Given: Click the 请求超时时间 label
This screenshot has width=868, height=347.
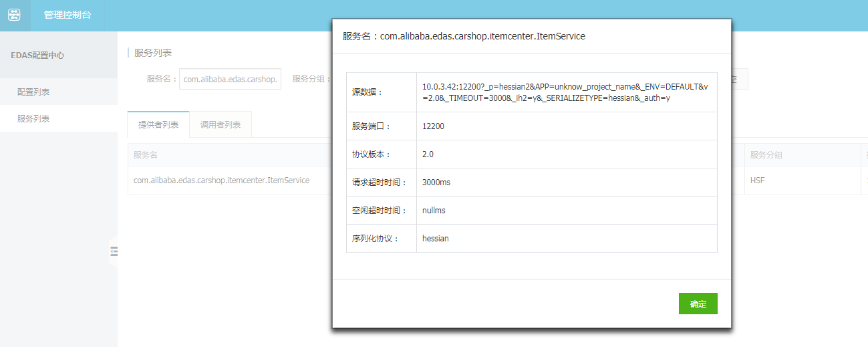Looking at the screenshot, I should (379, 182).
